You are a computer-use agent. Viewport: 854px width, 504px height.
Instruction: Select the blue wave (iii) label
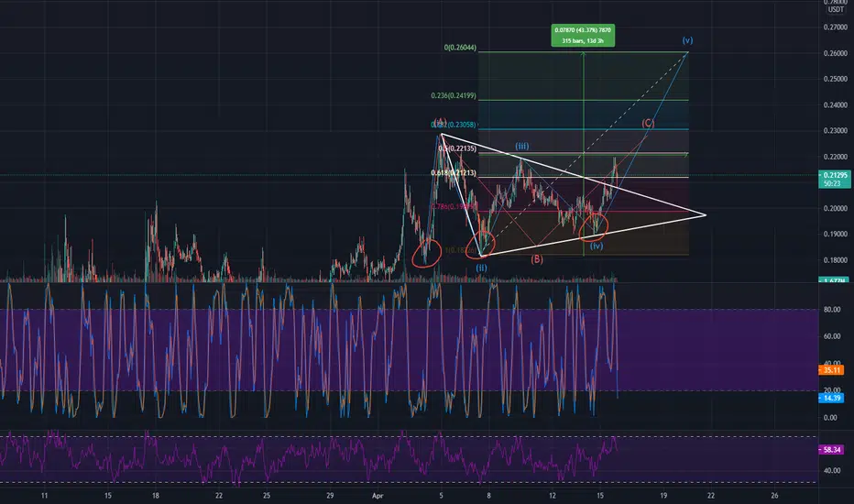coord(522,146)
